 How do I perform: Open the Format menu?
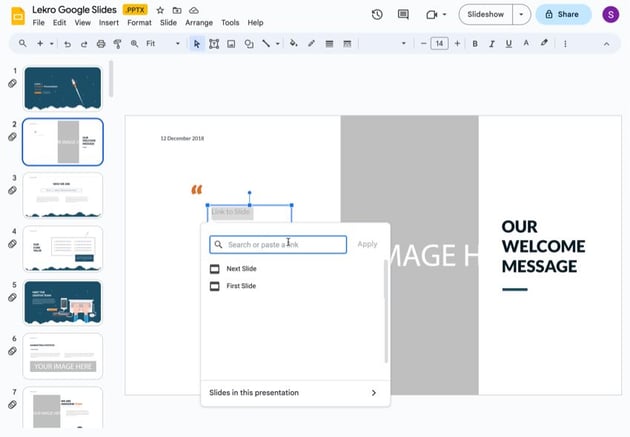(139, 23)
